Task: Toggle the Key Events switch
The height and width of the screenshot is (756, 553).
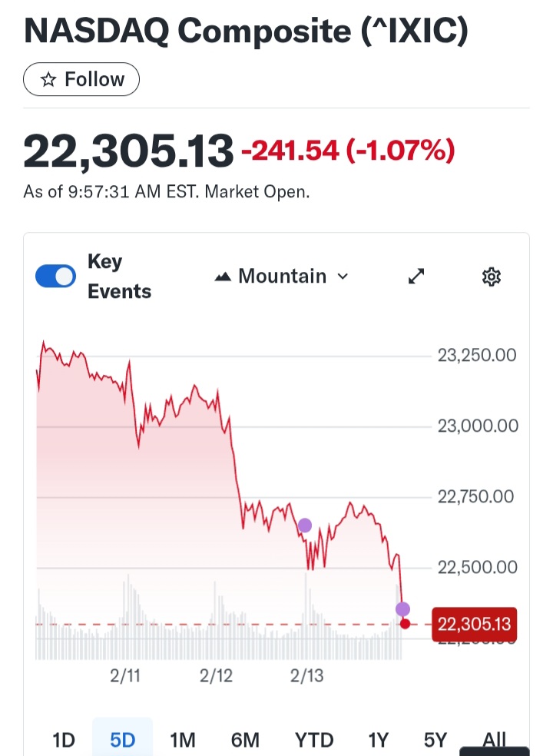Action: coord(55,277)
